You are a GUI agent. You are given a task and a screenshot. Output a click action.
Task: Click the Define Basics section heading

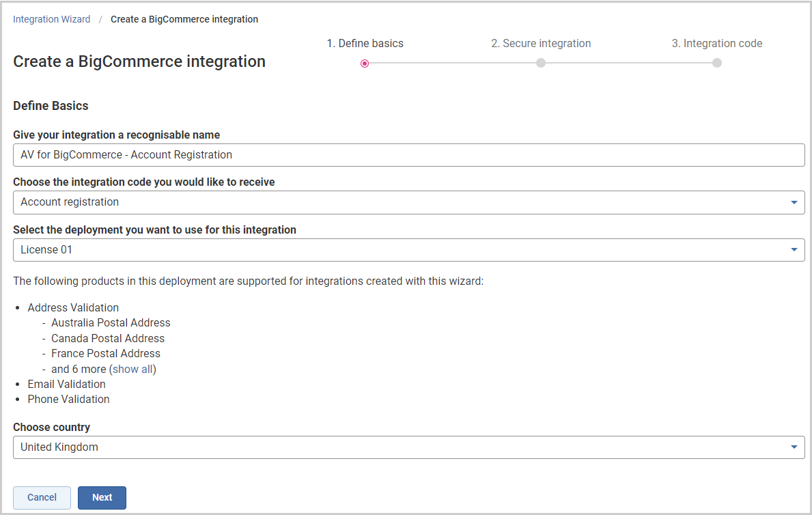[x=51, y=106]
